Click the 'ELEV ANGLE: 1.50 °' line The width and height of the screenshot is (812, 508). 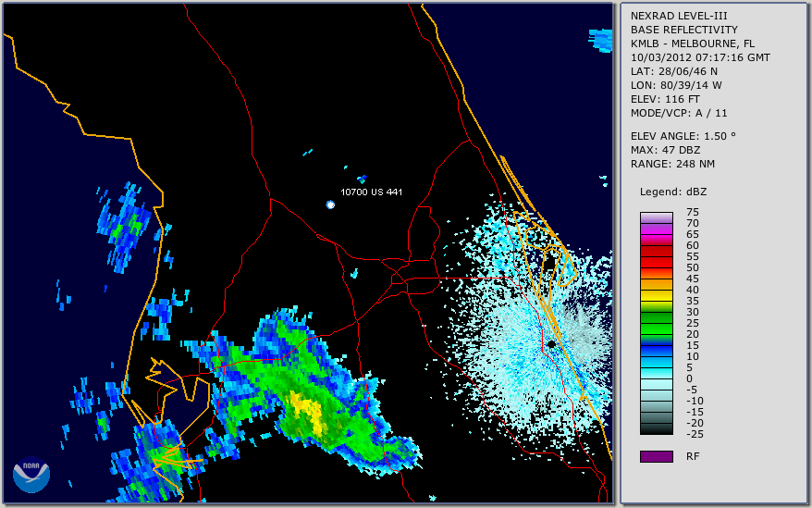683,136
